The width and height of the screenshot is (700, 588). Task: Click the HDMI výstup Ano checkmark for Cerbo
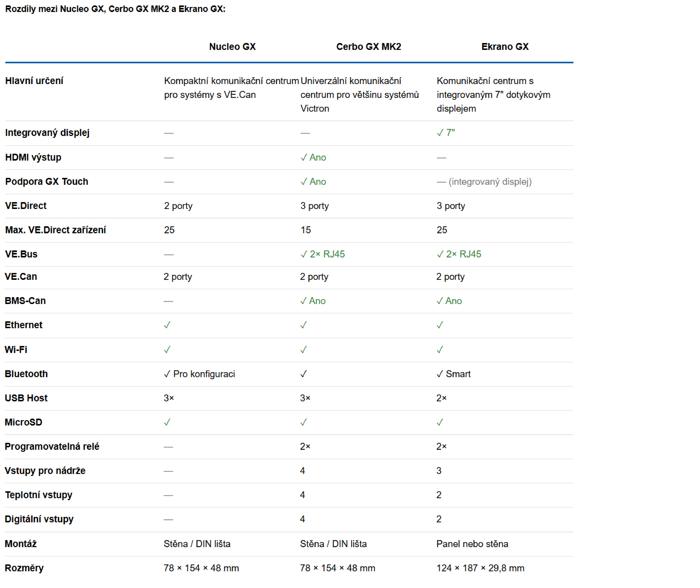tap(313, 157)
